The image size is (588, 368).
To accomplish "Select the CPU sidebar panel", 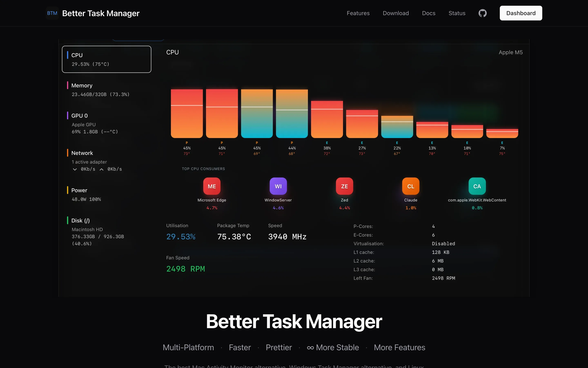I will 106,59.
